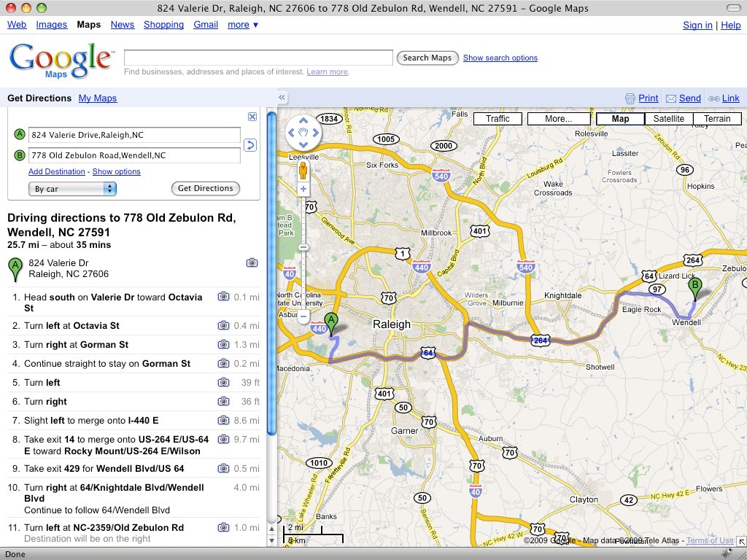Click camera icon for Take exit 429 step
Image resolution: width=747 pixels, height=560 pixels.
[223, 469]
